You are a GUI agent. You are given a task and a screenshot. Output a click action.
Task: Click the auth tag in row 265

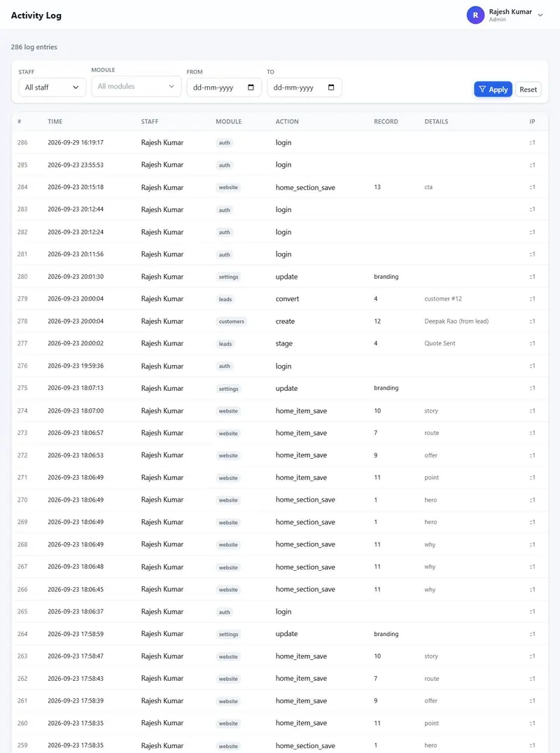tap(224, 612)
